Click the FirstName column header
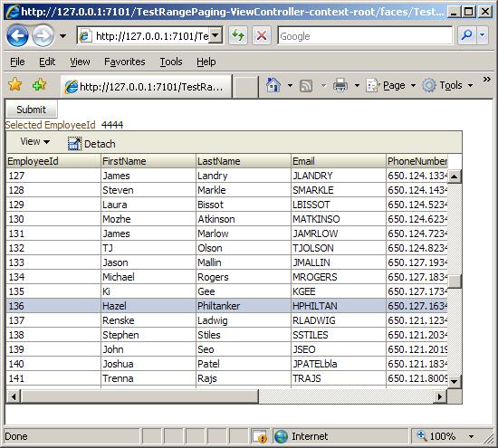This screenshot has width=498, height=448. coord(148,161)
